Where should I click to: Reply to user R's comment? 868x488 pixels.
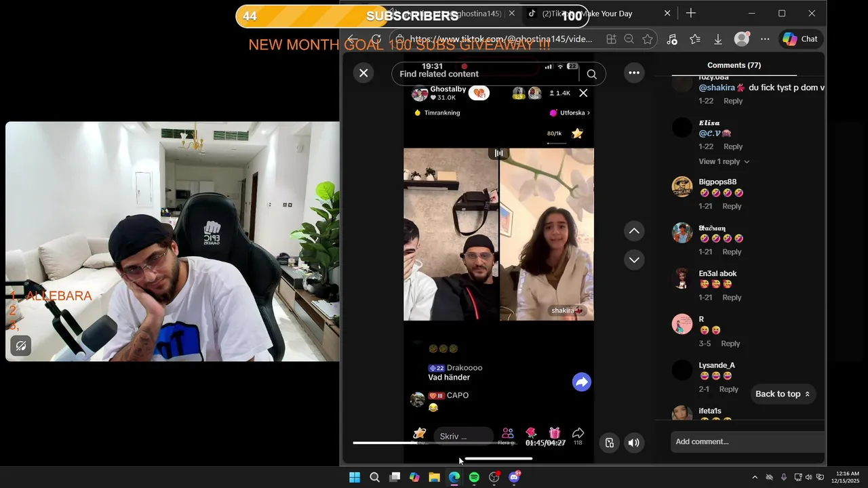pos(730,344)
